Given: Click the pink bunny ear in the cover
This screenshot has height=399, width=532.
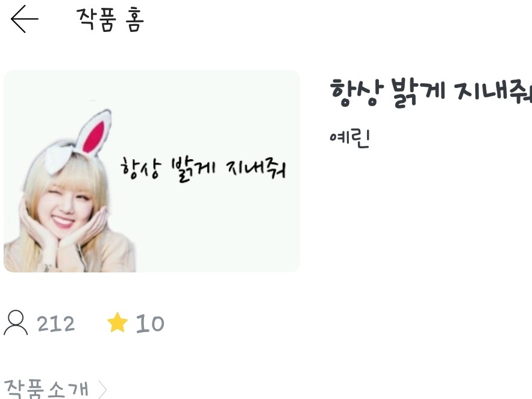Looking at the screenshot, I should pos(94,134).
